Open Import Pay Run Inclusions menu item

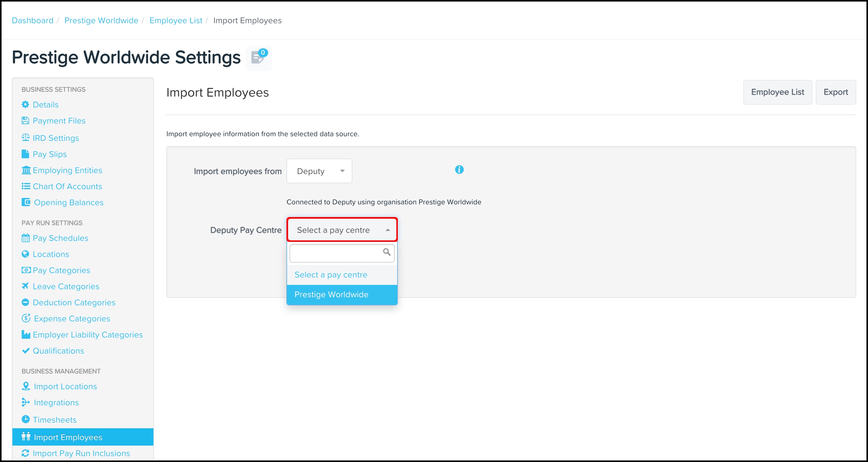point(81,453)
